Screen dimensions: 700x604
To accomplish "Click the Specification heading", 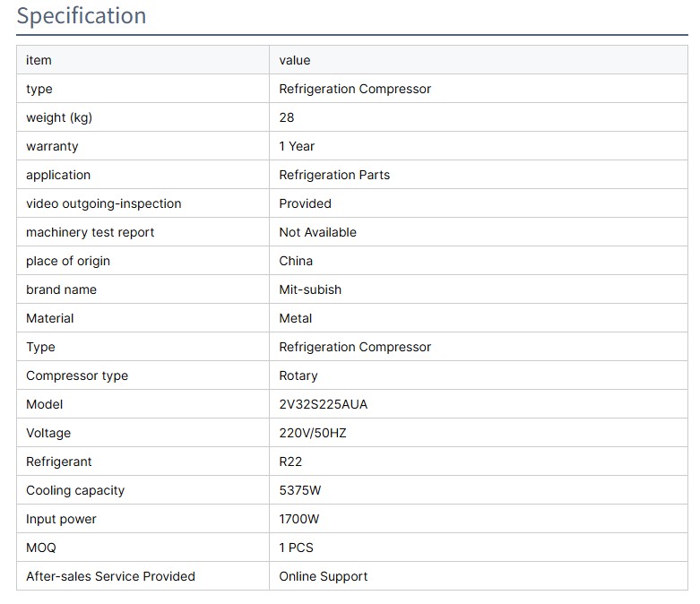I will click(x=82, y=16).
